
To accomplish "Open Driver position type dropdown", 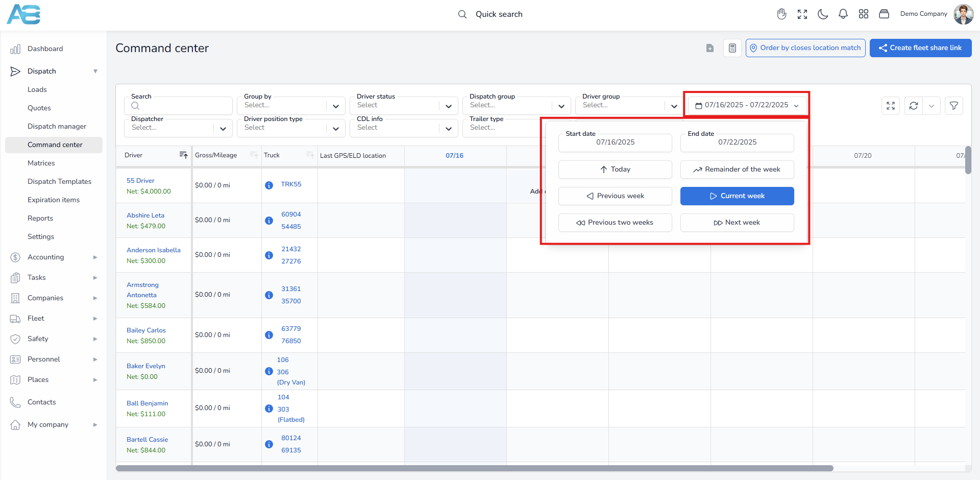I will click(x=291, y=128).
